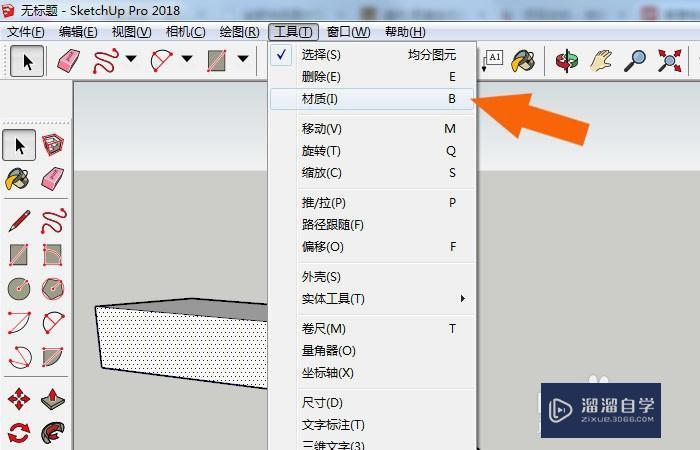Select the Rectangle tool in the left palette
Viewport: 700px width, 450px height.
[x=19, y=255]
